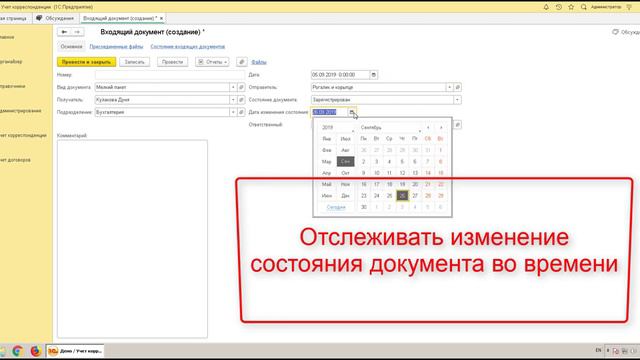The width and height of the screenshot is (640, 360).
Task: Go to the next month in the calendar
Action: (441, 128)
